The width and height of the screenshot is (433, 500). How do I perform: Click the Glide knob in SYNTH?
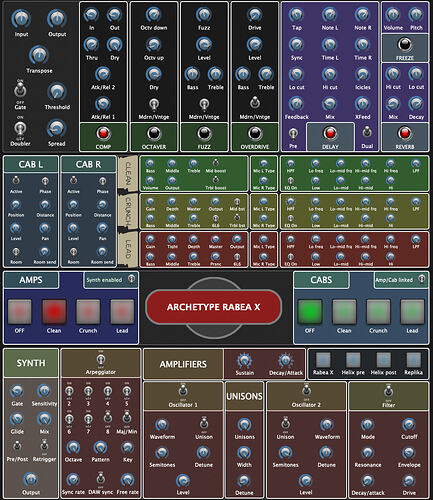click(17, 419)
